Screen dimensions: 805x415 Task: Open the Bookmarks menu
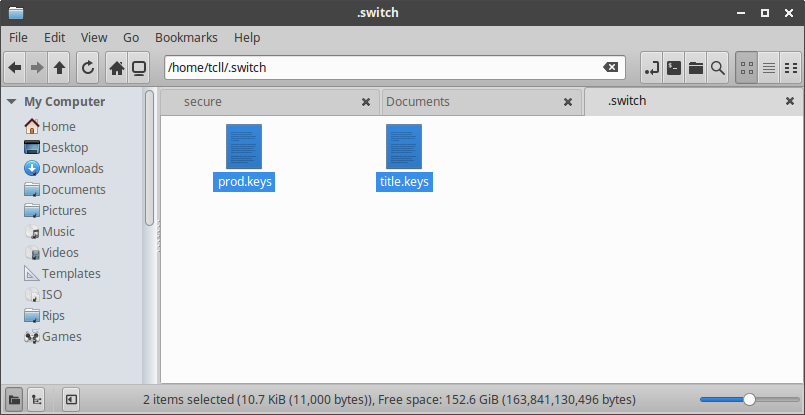click(x=186, y=37)
